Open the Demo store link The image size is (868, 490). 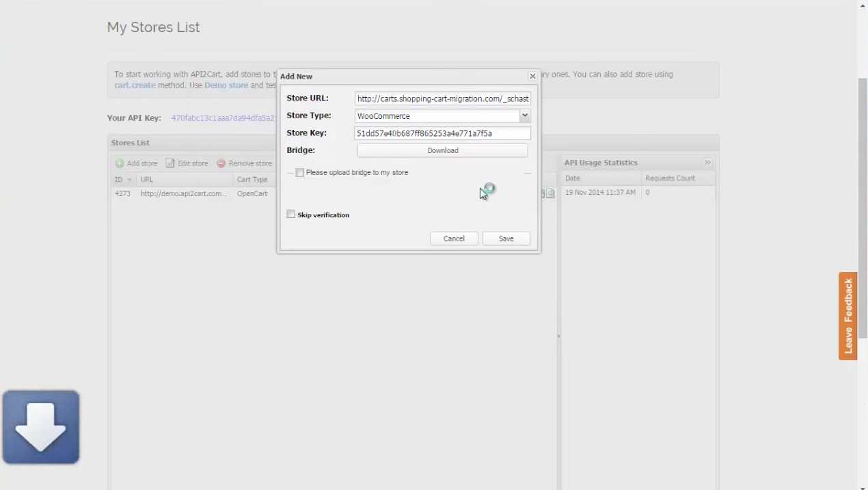pos(226,85)
